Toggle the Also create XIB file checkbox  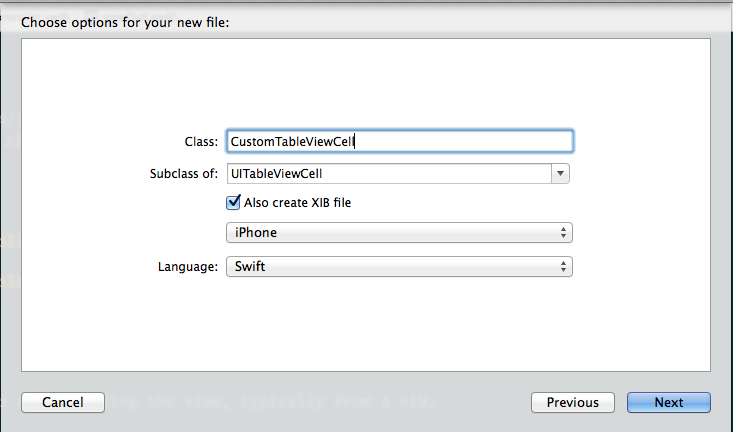[234, 202]
